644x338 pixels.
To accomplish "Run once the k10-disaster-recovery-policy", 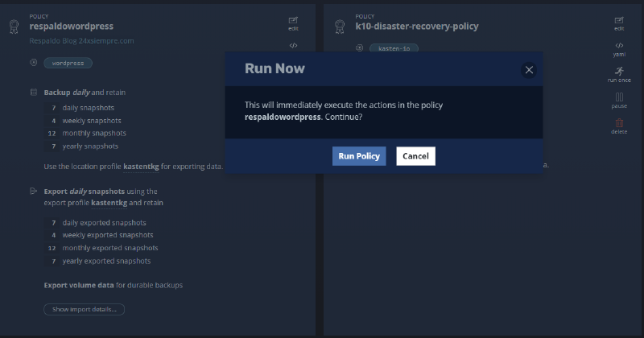I will (619, 75).
